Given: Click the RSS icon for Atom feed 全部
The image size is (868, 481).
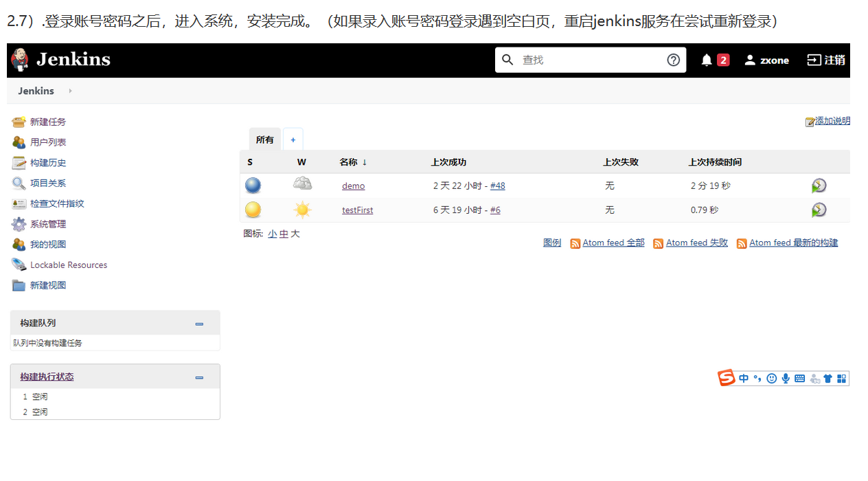Looking at the screenshot, I should point(575,243).
